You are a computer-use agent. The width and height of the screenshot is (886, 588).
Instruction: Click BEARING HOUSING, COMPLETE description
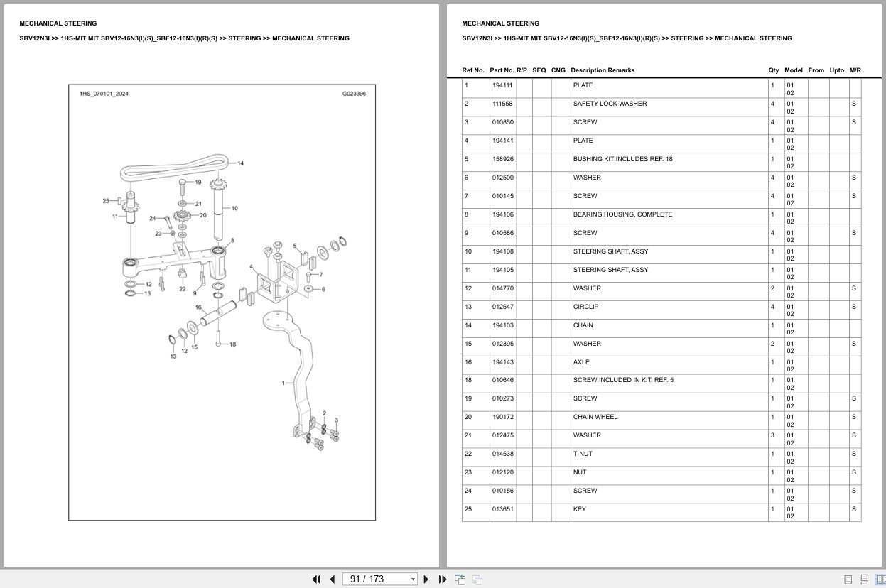point(622,214)
